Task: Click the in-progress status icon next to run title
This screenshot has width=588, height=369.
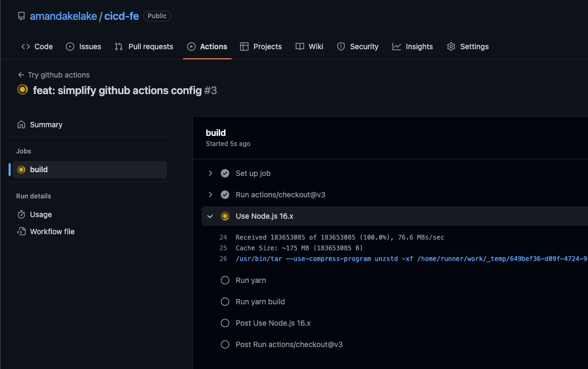Action: point(22,90)
